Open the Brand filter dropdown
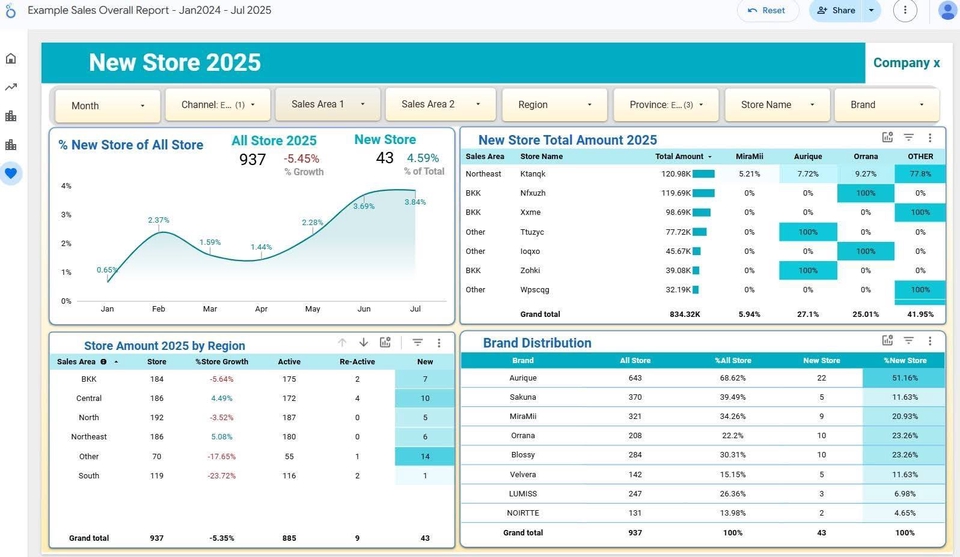This screenshot has height=557, width=960. coord(887,105)
